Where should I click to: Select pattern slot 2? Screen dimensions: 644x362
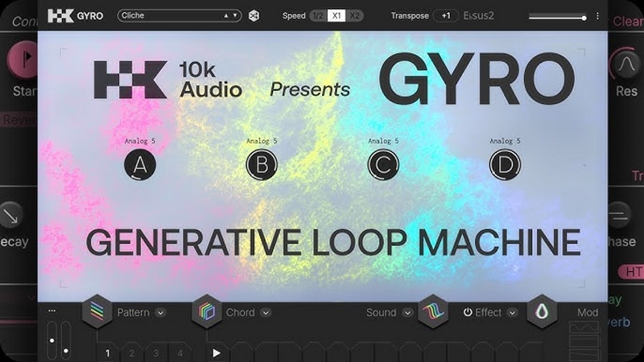132,353
